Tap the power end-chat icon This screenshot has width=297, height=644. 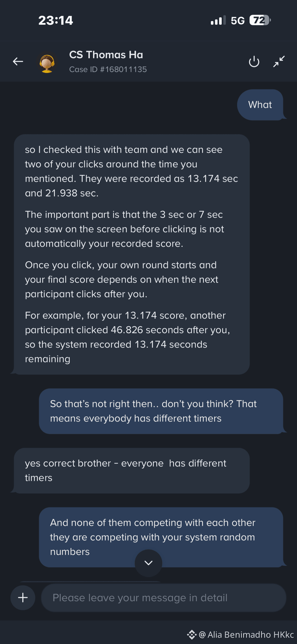254,62
